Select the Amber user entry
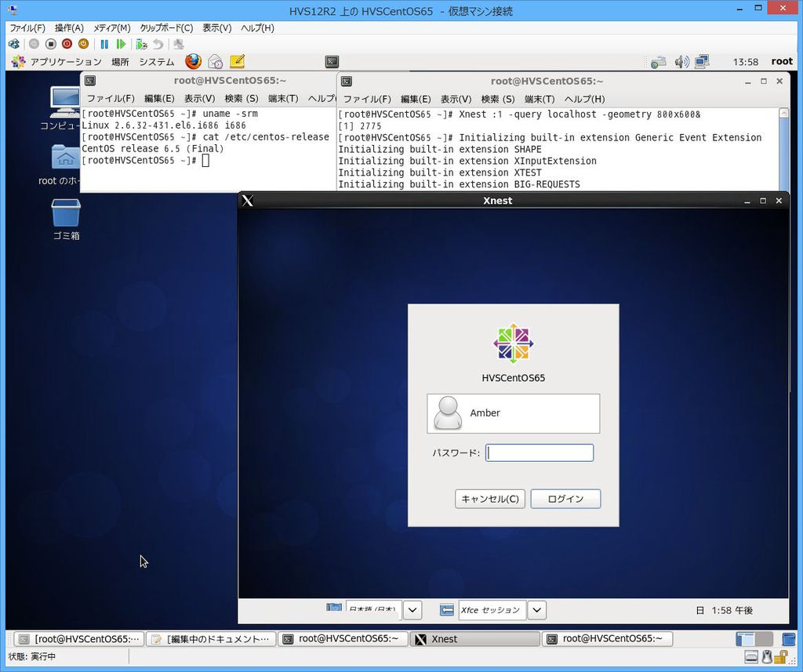Image resolution: width=803 pixels, height=672 pixels. (513, 413)
